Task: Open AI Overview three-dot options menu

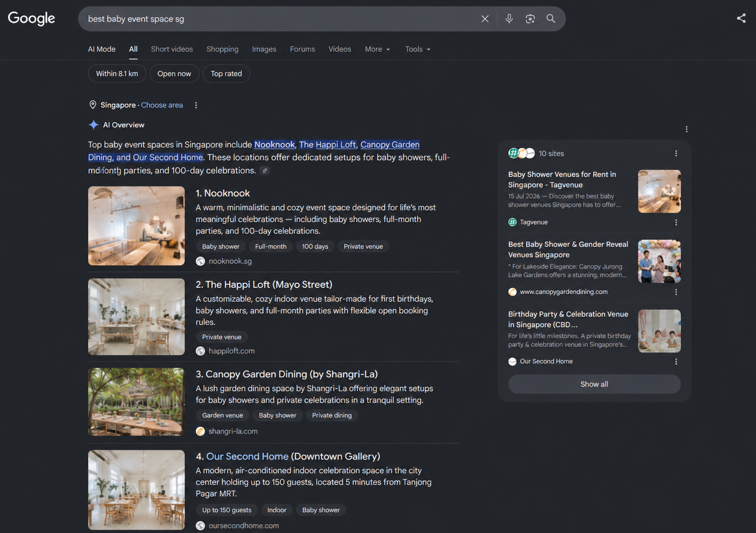Action: pos(687,129)
